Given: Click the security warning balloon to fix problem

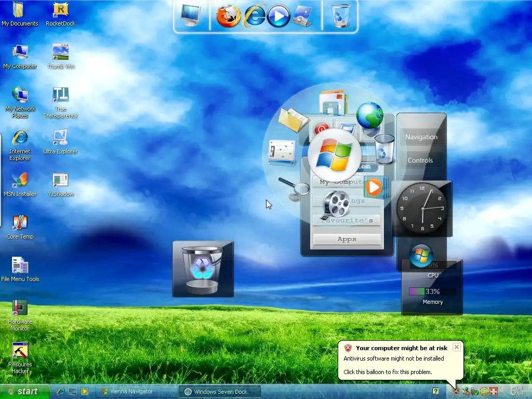Looking at the screenshot, I should tap(401, 361).
